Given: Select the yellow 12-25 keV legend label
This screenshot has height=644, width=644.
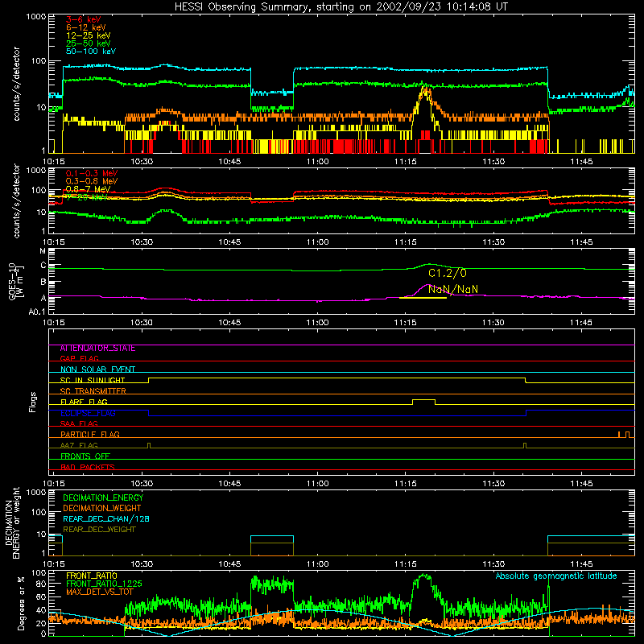Looking at the screenshot, I should coord(88,35).
